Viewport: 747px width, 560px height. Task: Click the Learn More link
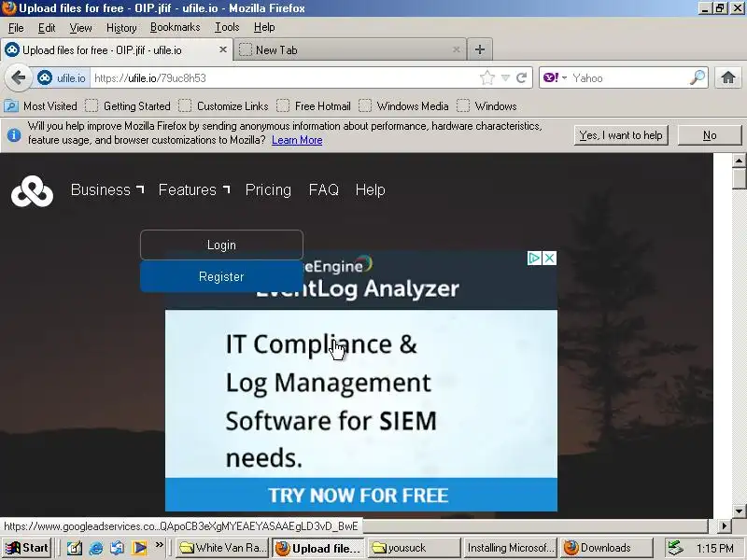[x=297, y=140]
